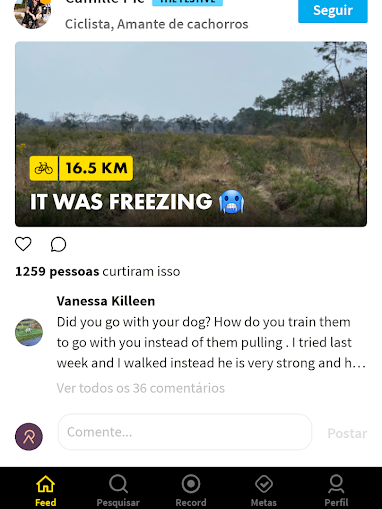
Task: Tap the bicycle activity icon badge
Action: 44,168
